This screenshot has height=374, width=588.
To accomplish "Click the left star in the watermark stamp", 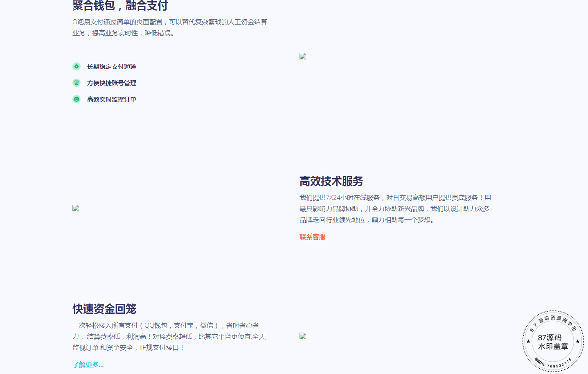I will [x=528, y=341].
